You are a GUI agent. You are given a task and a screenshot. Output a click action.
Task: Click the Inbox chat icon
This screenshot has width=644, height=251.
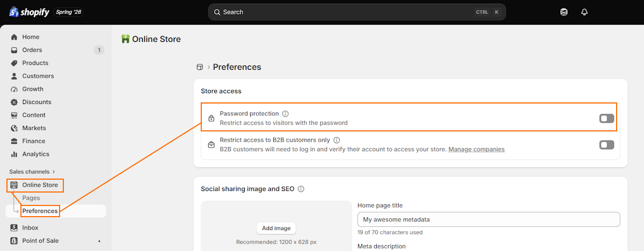pyautogui.click(x=14, y=227)
